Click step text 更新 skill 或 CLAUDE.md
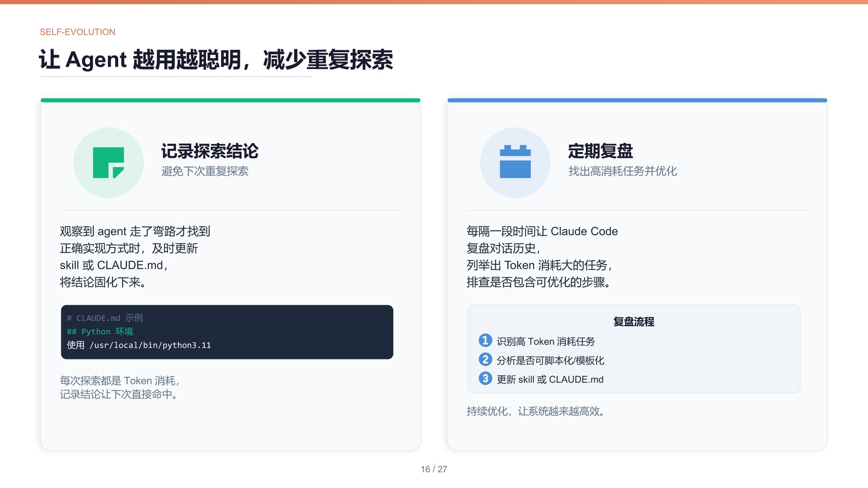The height and width of the screenshot is (488, 868). pyautogui.click(x=550, y=380)
